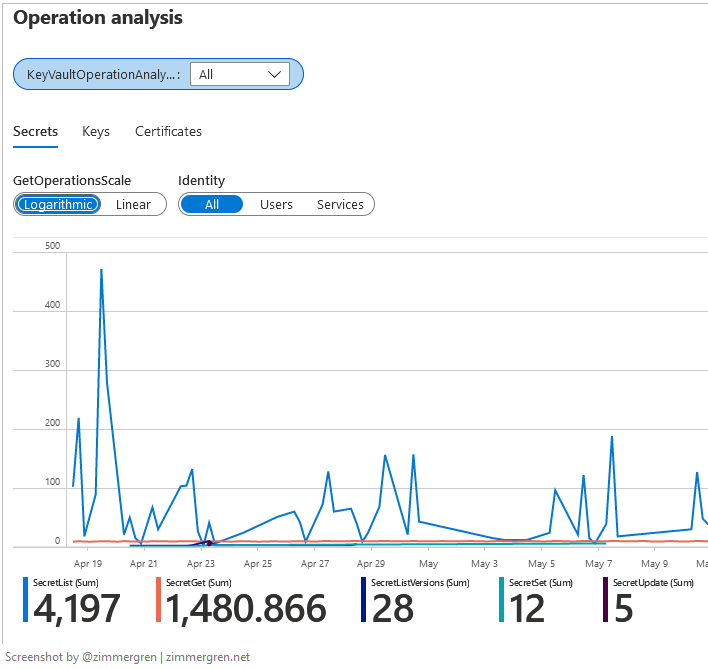
Task: Switch to the Secrets tab
Action: click(35, 131)
